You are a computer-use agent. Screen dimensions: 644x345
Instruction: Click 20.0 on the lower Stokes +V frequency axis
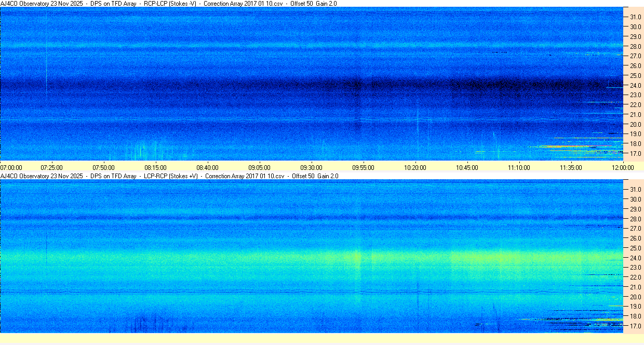click(x=636, y=297)
